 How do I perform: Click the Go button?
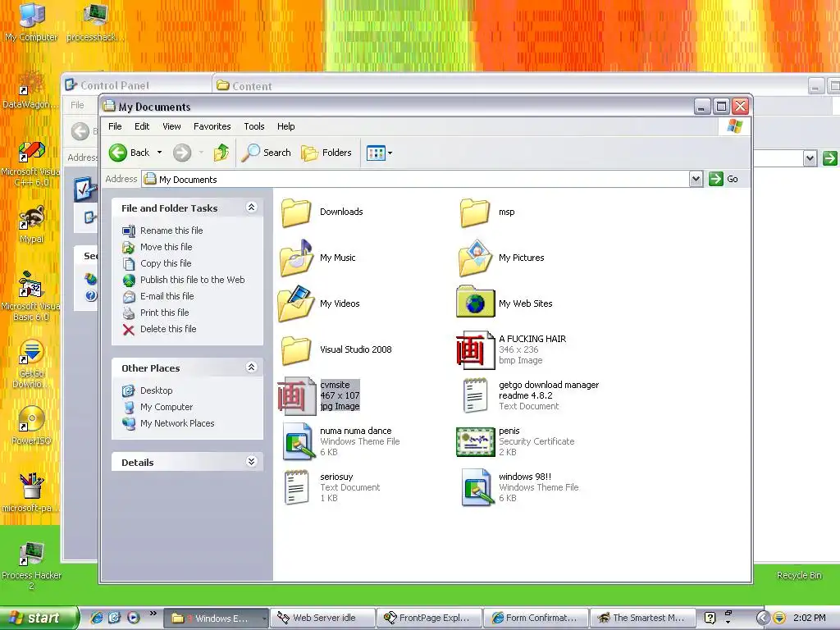pos(724,179)
